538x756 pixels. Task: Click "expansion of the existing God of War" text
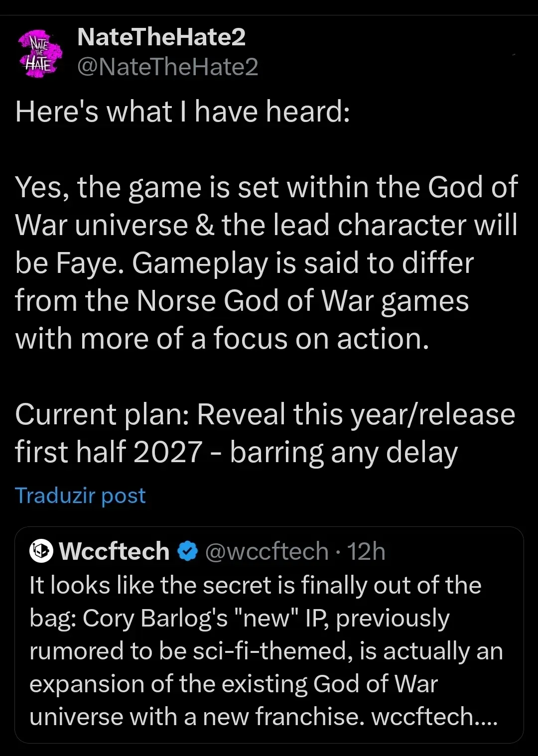(233, 684)
